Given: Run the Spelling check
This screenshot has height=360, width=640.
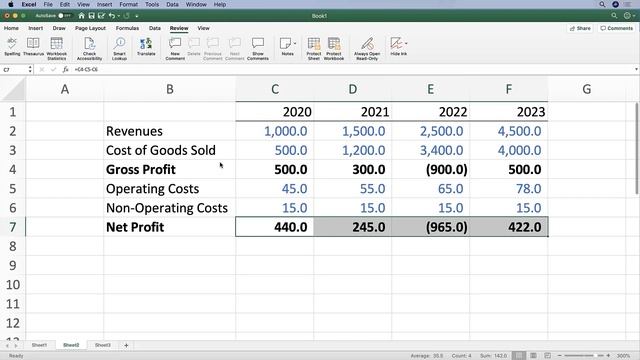Looking at the screenshot, I should point(12,47).
